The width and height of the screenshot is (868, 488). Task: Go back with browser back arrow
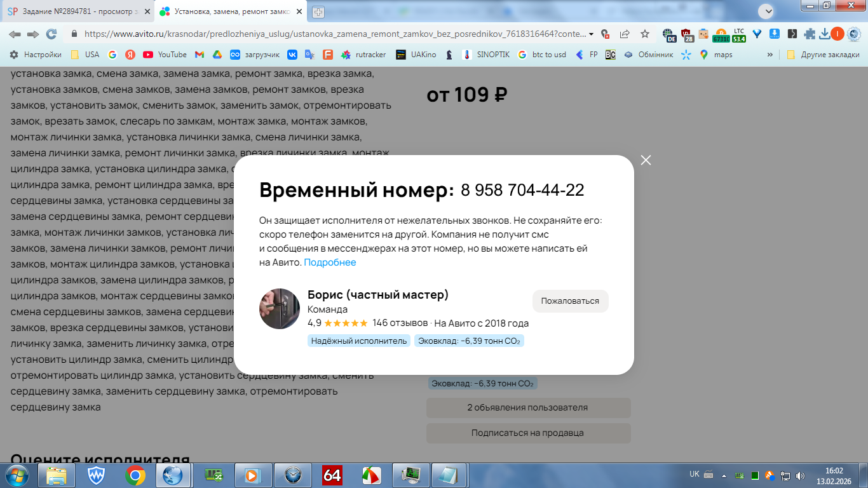pos(15,34)
